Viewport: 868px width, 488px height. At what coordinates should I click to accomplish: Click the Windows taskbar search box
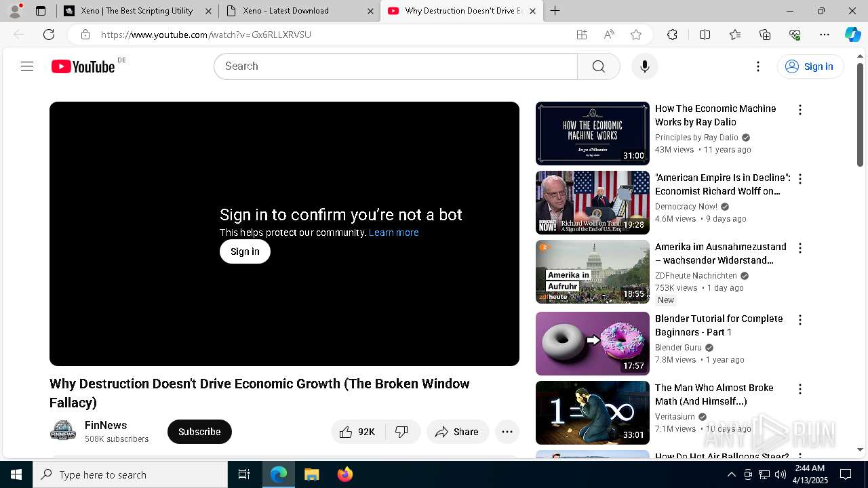[x=130, y=474]
